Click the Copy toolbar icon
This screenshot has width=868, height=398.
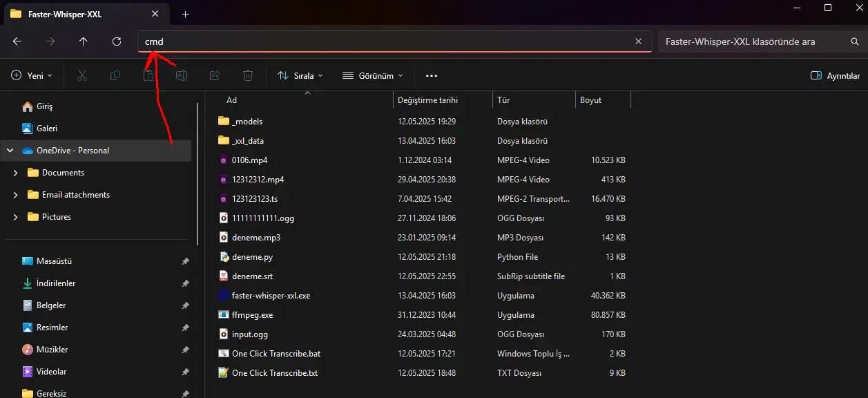point(115,75)
